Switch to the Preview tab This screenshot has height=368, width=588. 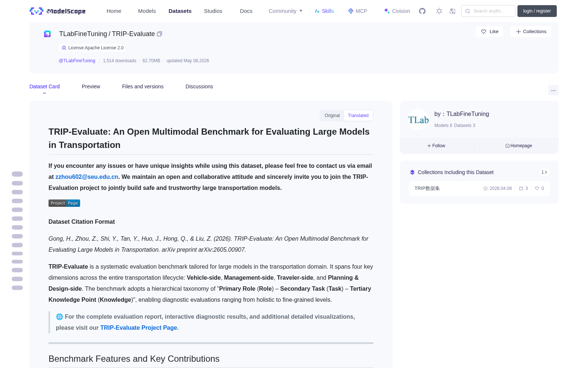click(x=91, y=86)
